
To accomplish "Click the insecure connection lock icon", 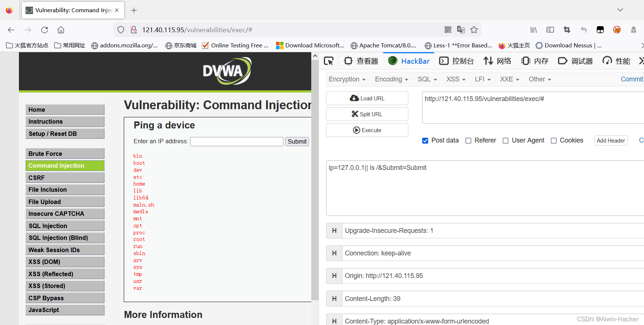I will [134, 30].
